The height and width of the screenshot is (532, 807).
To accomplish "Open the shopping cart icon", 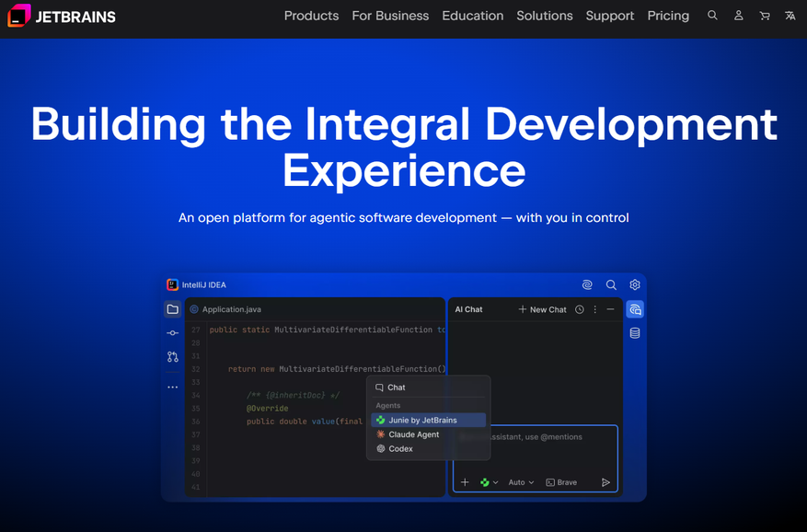I will point(765,16).
